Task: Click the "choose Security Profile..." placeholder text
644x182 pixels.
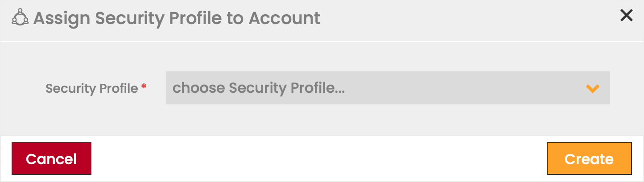Action: tap(259, 88)
